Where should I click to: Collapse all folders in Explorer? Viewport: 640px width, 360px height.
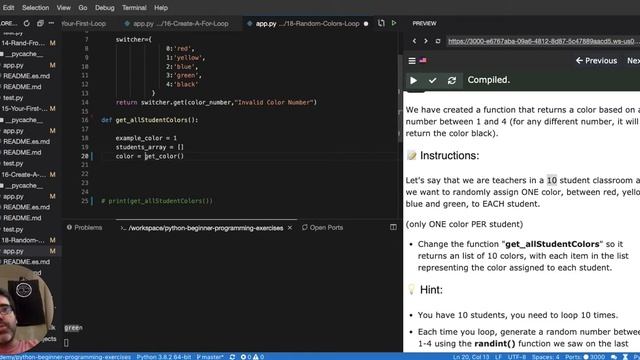(40, 23)
